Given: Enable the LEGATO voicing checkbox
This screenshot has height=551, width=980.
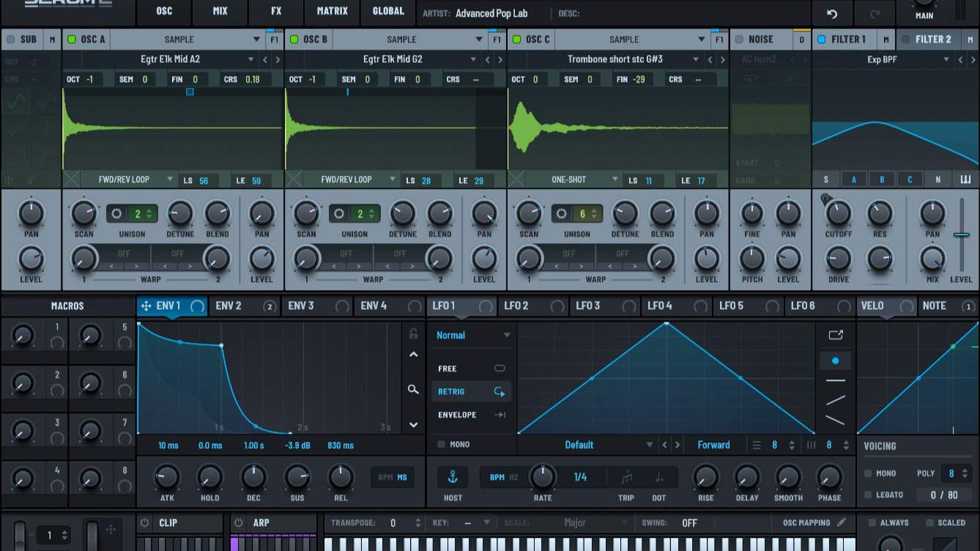Looking at the screenshot, I should 868,495.
